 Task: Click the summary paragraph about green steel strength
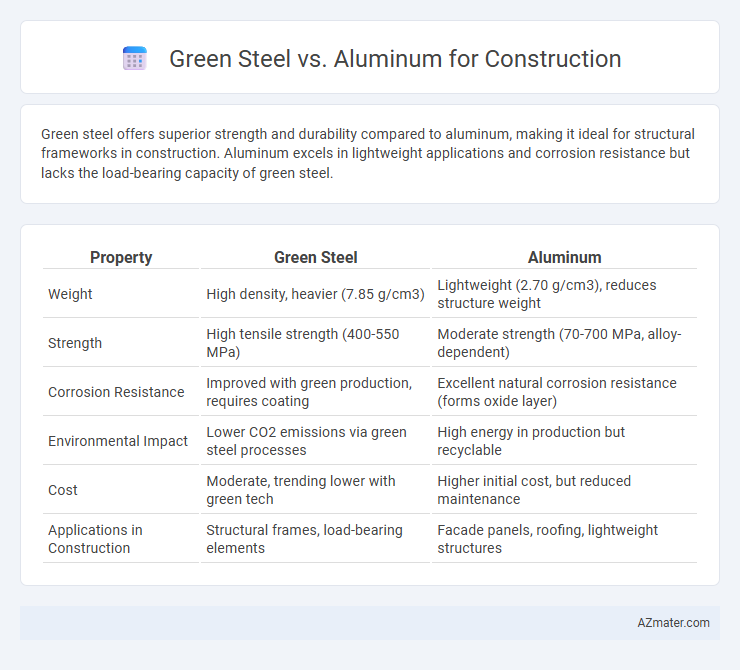[x=370, y=153]
